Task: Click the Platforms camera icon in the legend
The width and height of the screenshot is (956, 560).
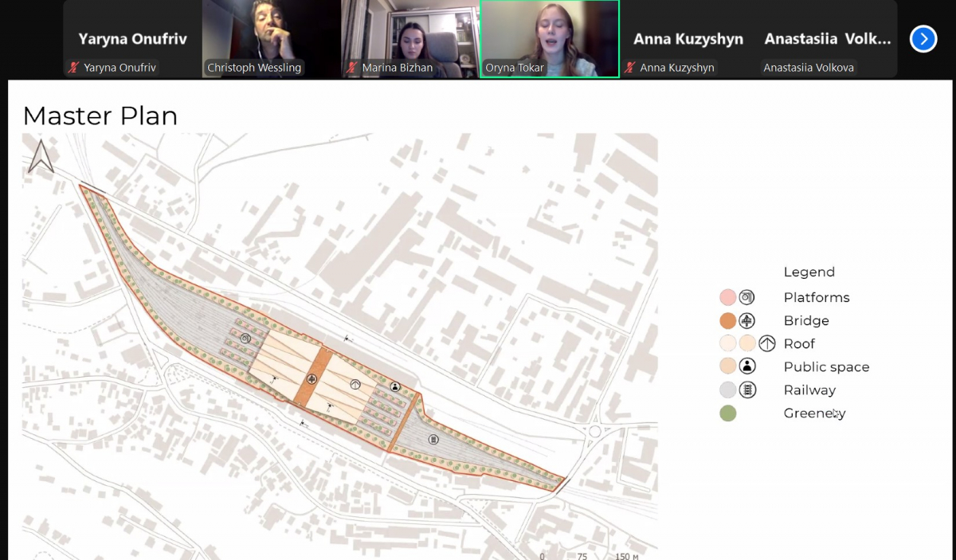Action: [x=746, y=297]
